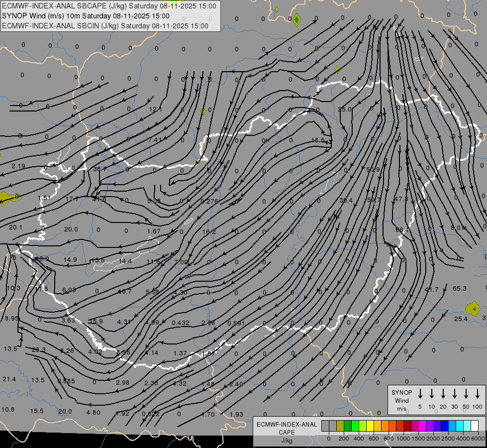Select the map value 4.80
The image size is (487, 448).
coord(93,413)
